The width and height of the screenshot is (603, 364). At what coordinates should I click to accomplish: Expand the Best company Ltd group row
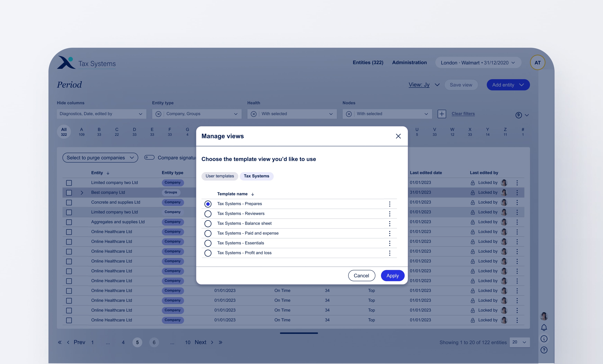[x=82, y=193]
